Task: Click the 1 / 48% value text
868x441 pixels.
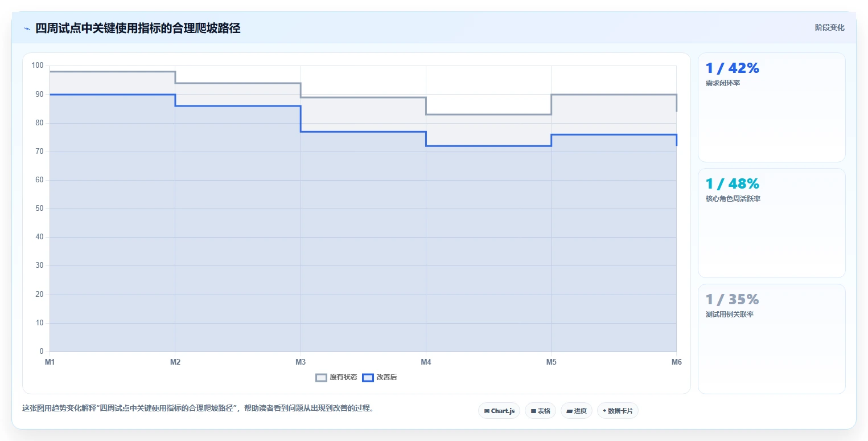Action: coord(732,184)
